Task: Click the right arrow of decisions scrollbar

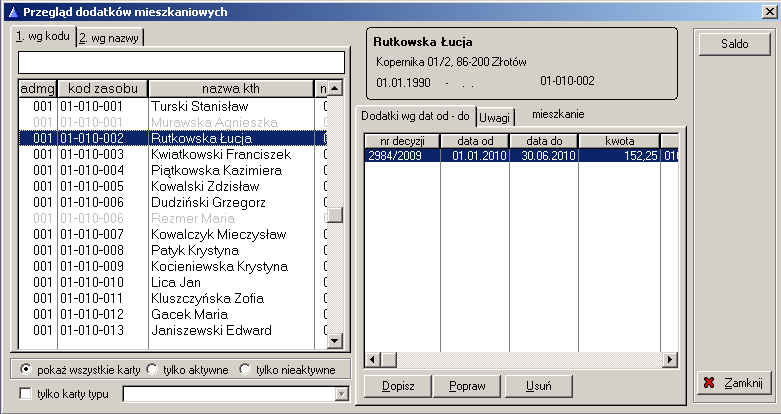Action: click(670, 359)
